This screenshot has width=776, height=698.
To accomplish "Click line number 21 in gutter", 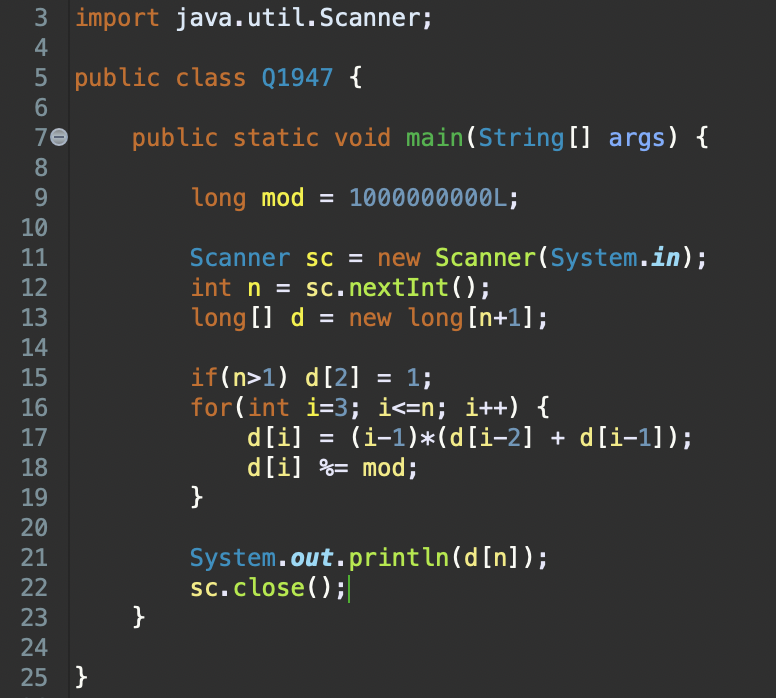I will pyautogui.click(x=34, y=558).
